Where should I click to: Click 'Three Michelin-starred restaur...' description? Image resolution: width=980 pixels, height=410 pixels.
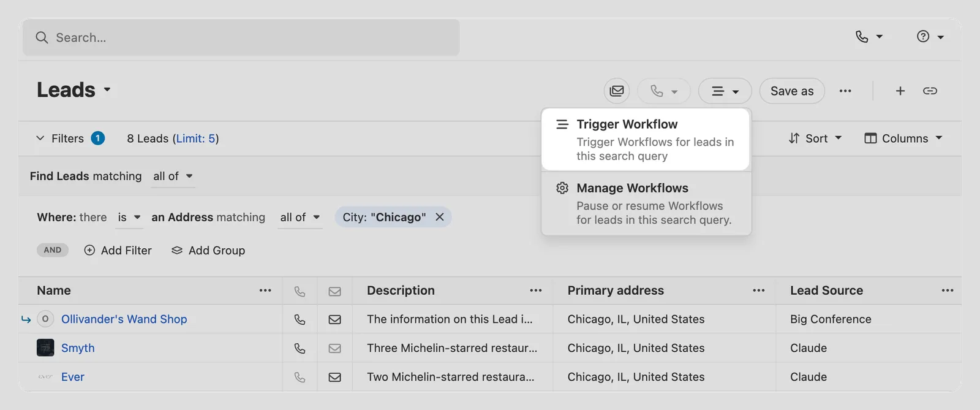pos(452,348)
